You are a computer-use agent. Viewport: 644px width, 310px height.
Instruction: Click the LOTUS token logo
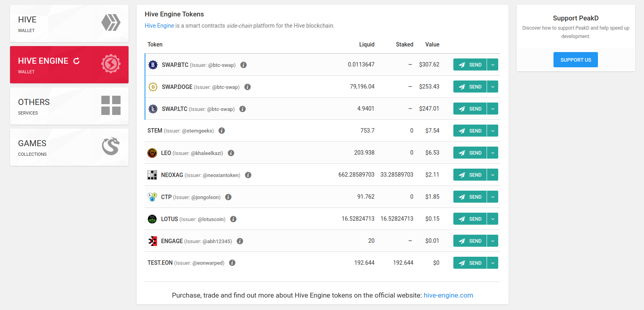pos(152,219)
